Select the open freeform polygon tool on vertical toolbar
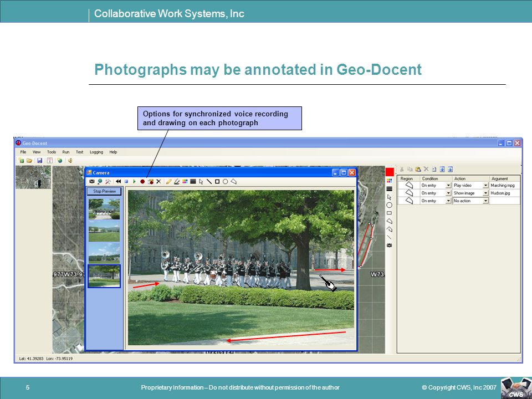 [x=390, y=229]
